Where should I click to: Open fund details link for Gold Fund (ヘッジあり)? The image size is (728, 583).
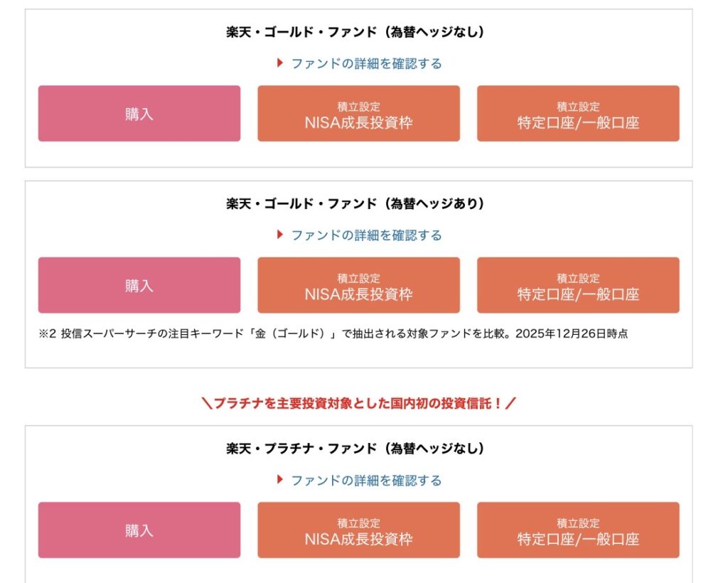click(x=366, y=235)
